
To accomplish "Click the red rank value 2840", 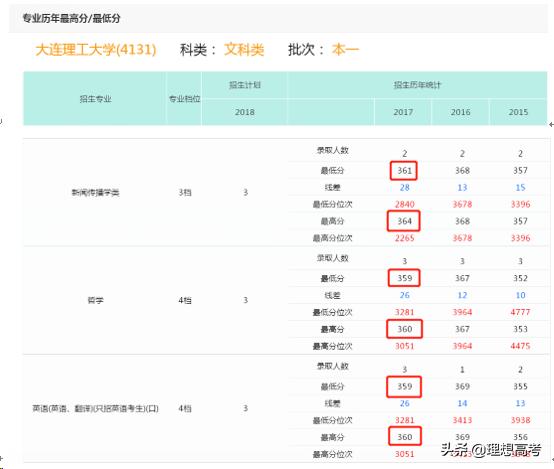I will 405,204.
